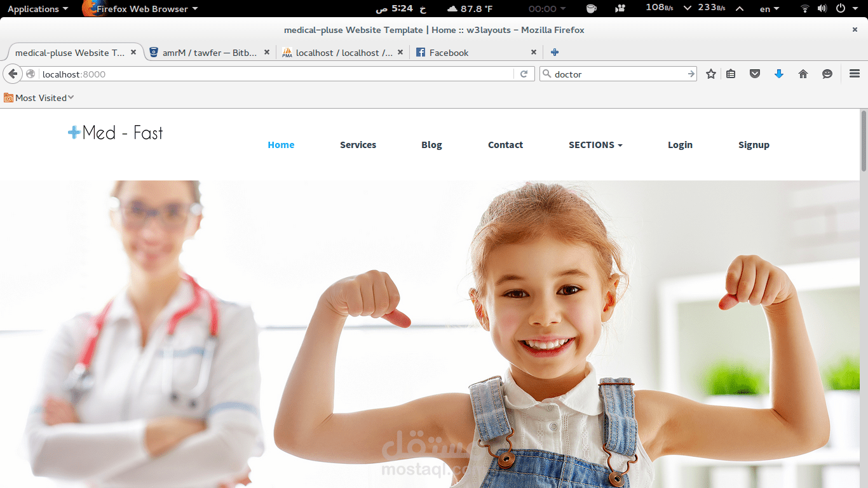868x488 pixels.
Task: Click the site identity globe icon
Action: pyautogui.click(x=31, y=74)
